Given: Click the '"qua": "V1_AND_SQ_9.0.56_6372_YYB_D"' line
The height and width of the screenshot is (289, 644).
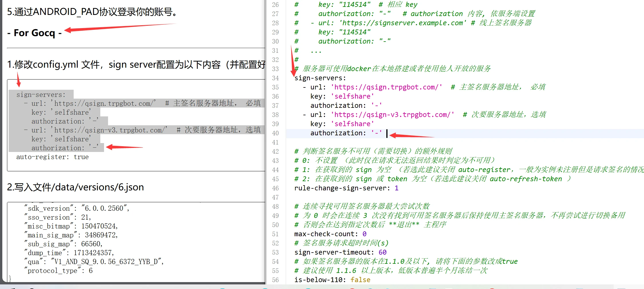Looking at the screenshot, I should (x=94, y=262).
